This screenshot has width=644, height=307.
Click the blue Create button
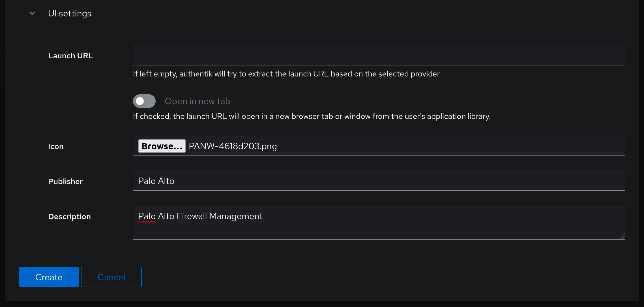(x=49, y=277)
